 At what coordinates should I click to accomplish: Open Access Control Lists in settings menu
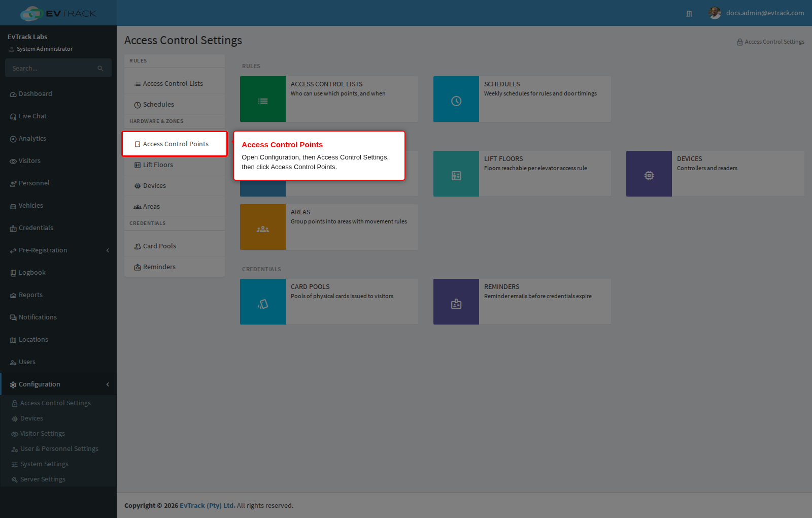tap(175, 84)
